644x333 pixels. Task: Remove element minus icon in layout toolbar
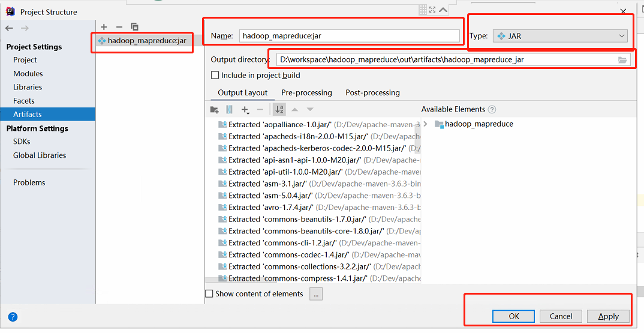[260, 110]
